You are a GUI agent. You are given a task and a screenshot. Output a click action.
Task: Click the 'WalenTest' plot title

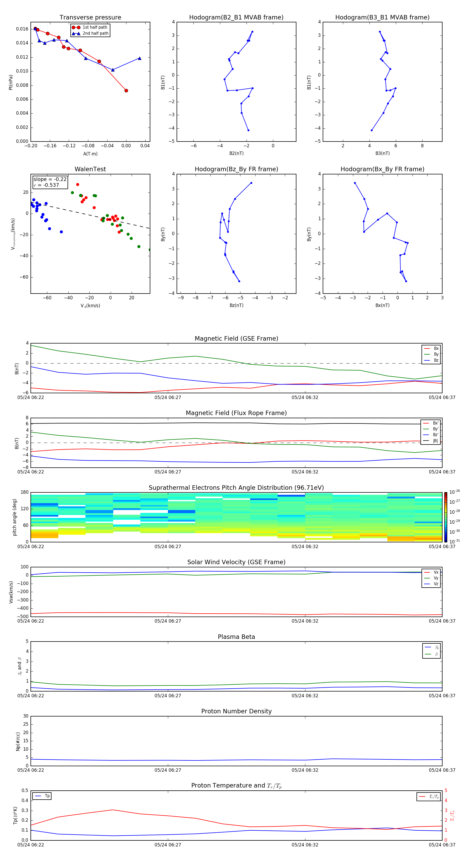pyautogui.click(x=90, y=169)
